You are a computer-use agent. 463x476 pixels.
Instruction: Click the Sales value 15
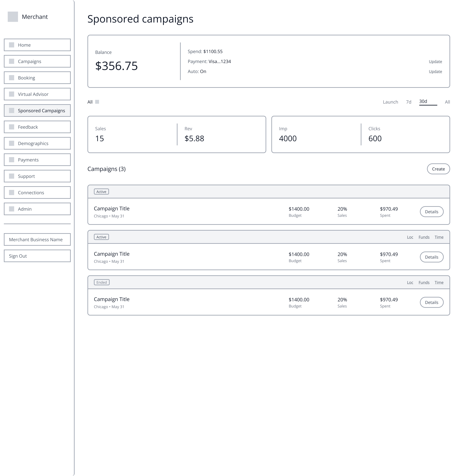[x=100, y=138]
